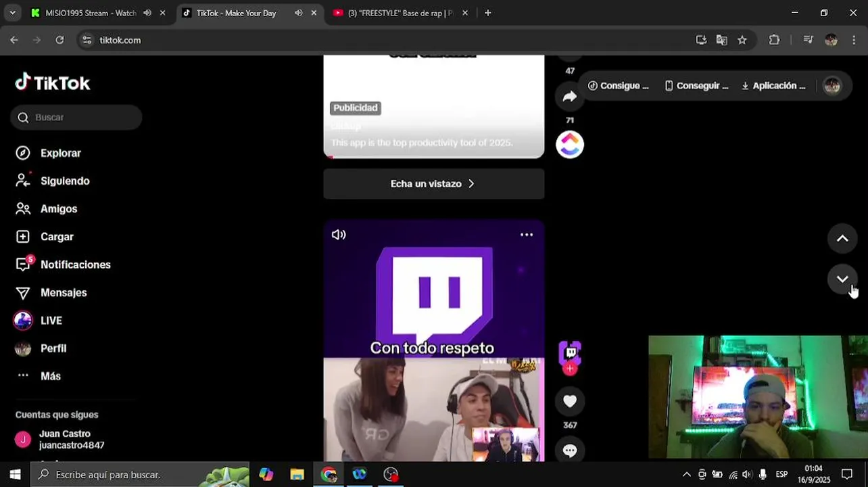Open comments on the Twitch video

pos(570,450)
